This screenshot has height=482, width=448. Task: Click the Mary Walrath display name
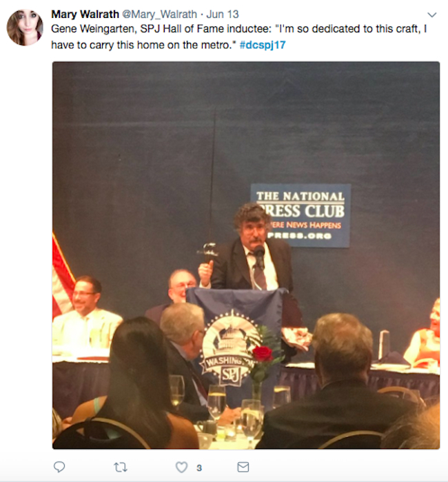click(85, 14)
